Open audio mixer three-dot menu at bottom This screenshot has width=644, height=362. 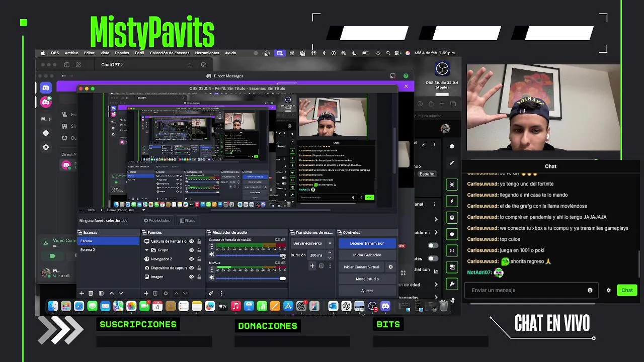tap(221, 293)
